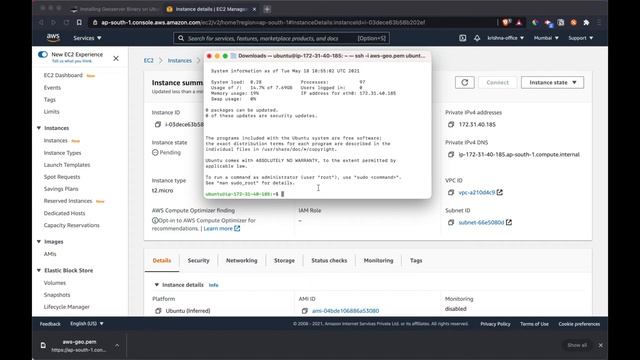Expand the aws-geo.pem download options arrow
This screenshot has width=640, height=360.
pos(117,345)
